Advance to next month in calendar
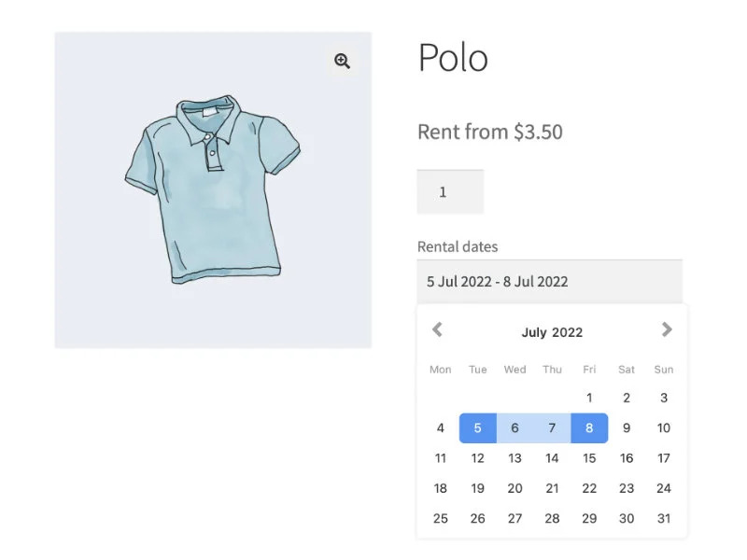The image size is (747, 560). tap(667, 329)
